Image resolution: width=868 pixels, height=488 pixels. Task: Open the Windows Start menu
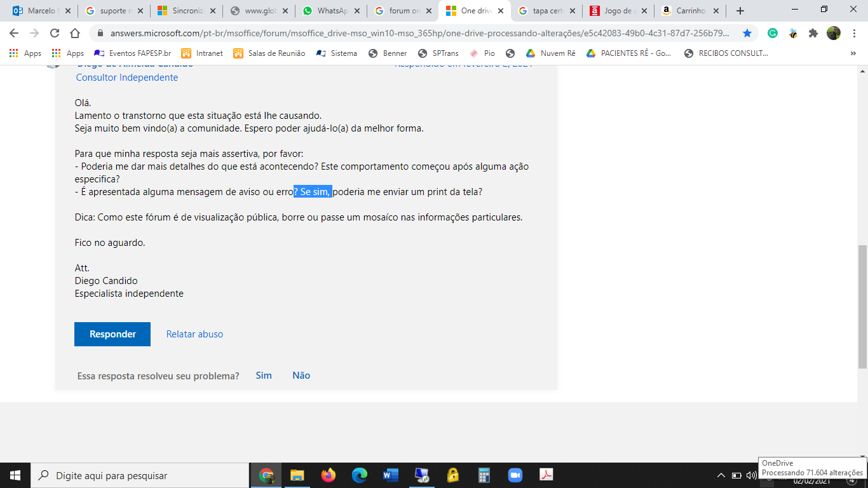(15, 475)
